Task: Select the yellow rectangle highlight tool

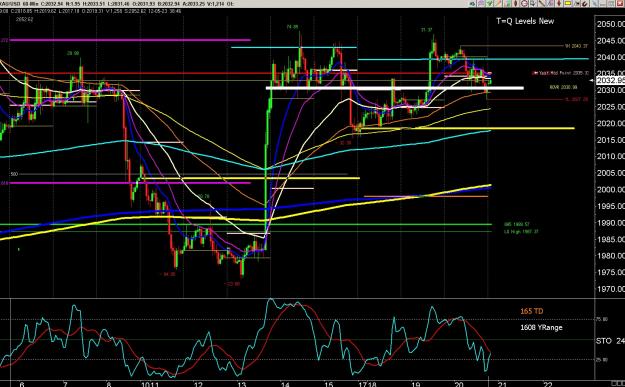Action: [568, 4]
